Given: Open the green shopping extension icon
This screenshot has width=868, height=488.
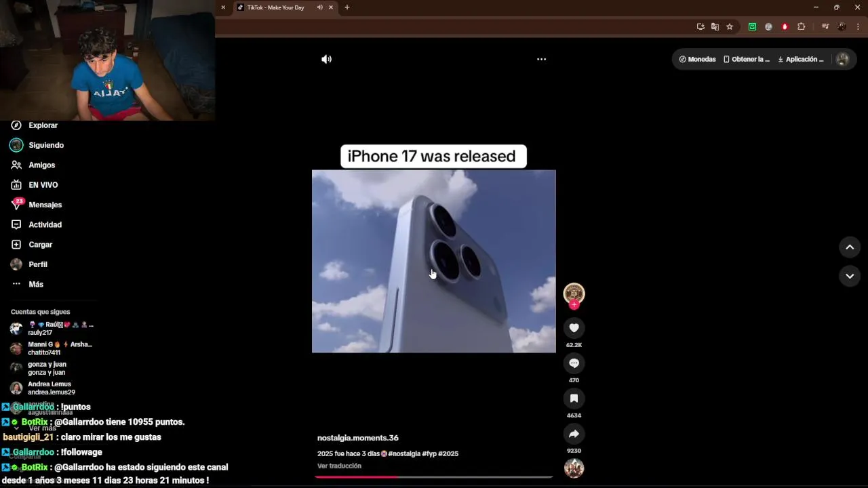Looking at the screenshot, I should [752, 26].
